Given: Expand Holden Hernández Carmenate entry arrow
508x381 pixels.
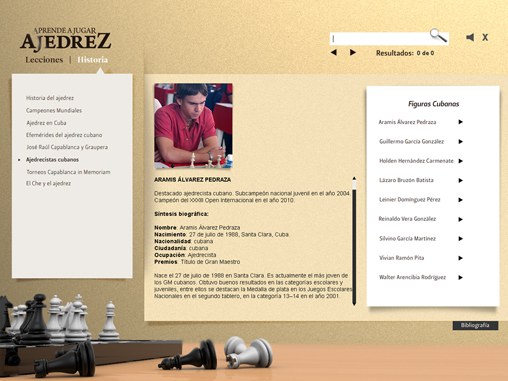Looking at the screenshot, I should [x=460, y=161].
